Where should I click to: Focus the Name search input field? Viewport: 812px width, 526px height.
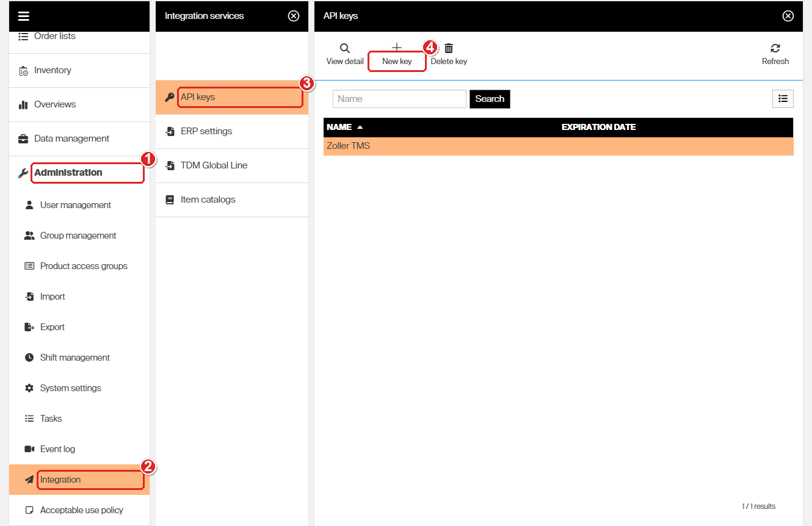click(399, 99)
